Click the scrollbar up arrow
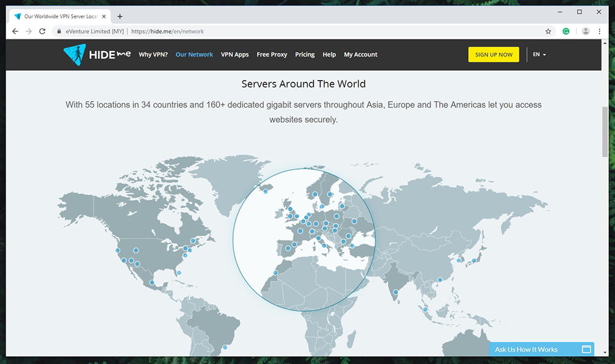The image size is (615, 364). pos(605,42)
